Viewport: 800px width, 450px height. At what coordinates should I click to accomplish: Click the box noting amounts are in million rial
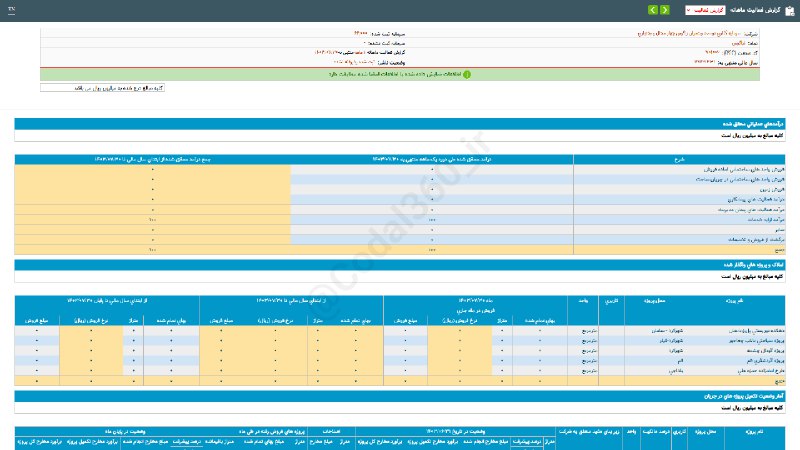coord(103,88)
